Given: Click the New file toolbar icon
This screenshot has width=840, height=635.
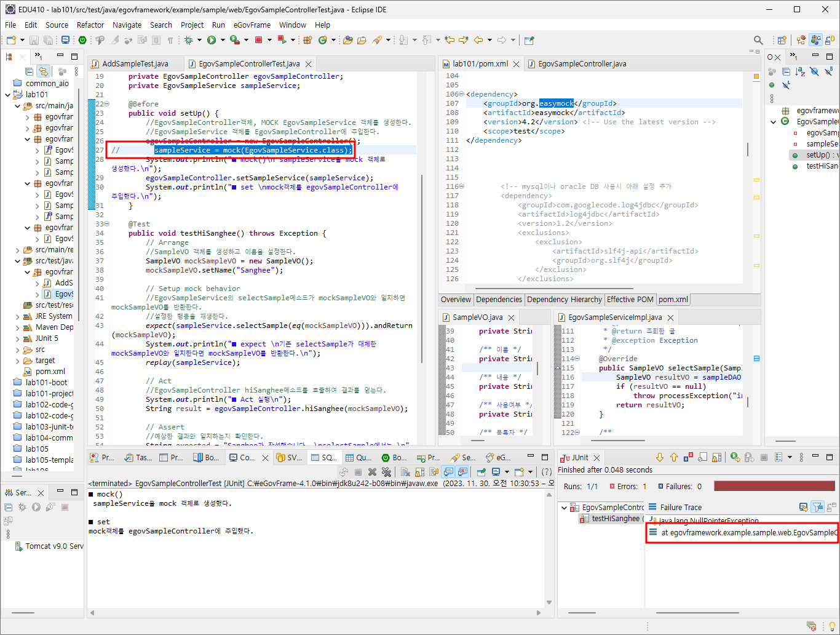Looking at the screenshot, I should 11,40.
